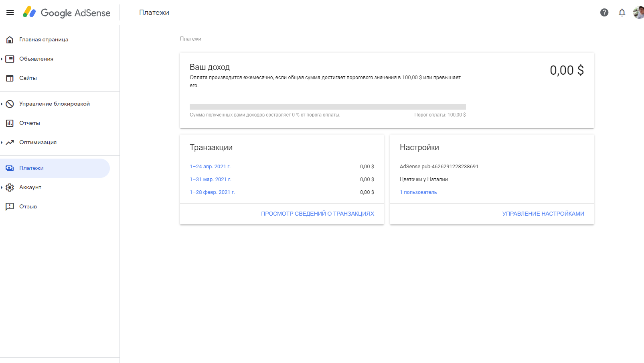
Task: Click the Транзакции card heading
Action: [211, 147]
